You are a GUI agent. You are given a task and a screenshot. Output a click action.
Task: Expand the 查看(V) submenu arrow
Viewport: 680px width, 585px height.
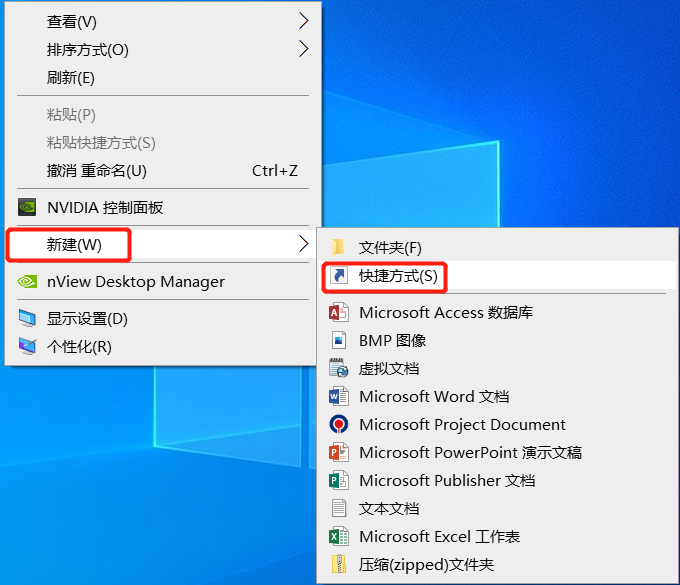click(x=304, y=21)
